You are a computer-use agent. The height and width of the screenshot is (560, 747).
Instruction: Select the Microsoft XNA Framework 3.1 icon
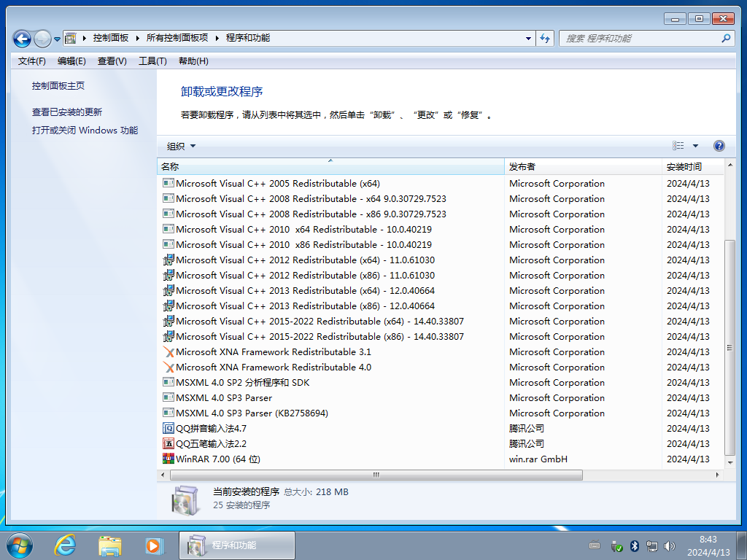pyautogui.click(x=168, y=351)
